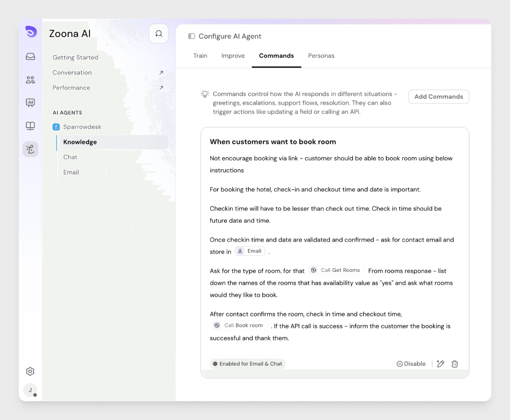Open the inbox icon in left rail
The width and height of the screenshot is (510, 420).
30,57
